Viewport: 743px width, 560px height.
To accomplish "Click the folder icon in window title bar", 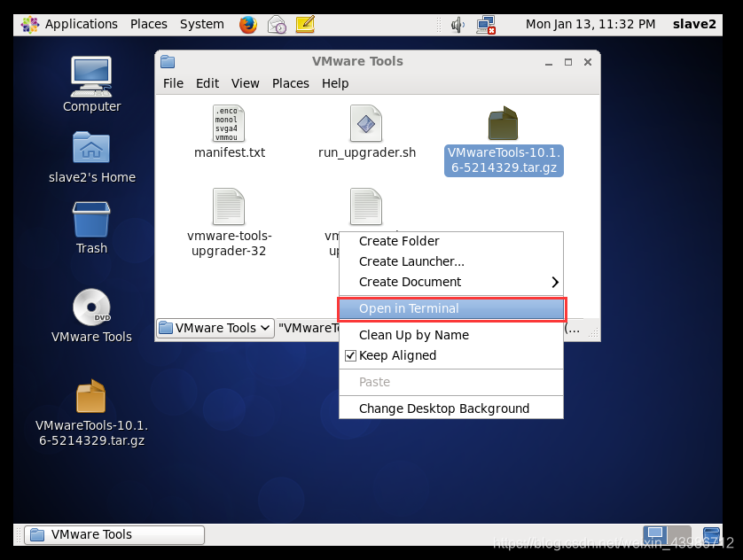I will 168,61.
